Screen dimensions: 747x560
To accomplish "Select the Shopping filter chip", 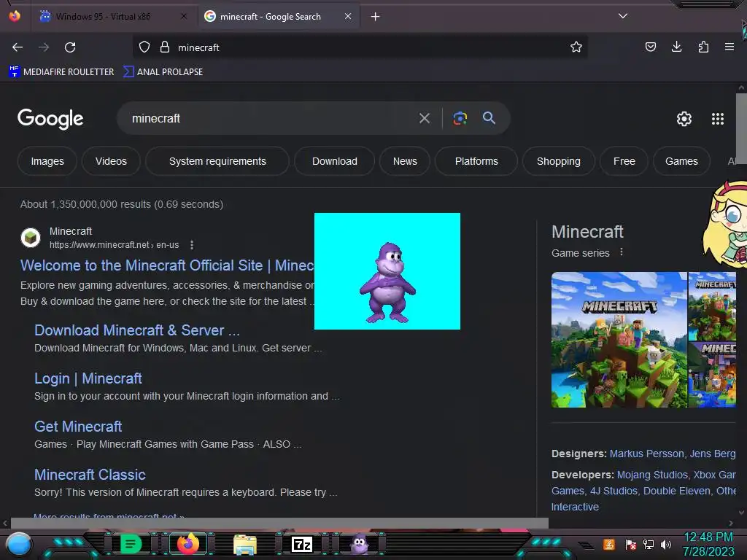I will [558, 161].
